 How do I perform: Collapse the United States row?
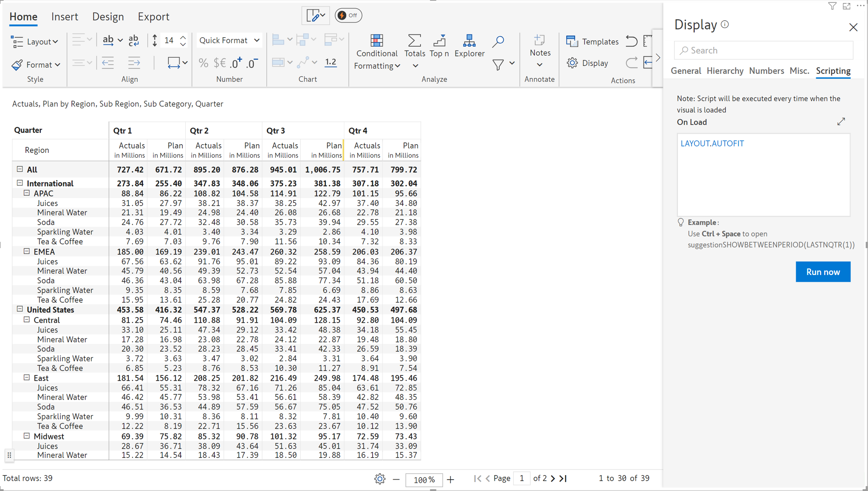20,309
